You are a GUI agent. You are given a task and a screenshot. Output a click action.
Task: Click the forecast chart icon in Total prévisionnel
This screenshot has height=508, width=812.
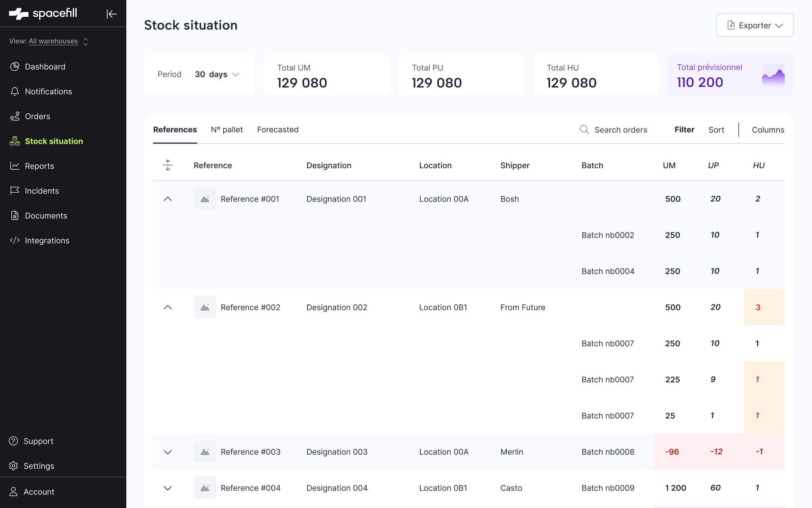773,75
